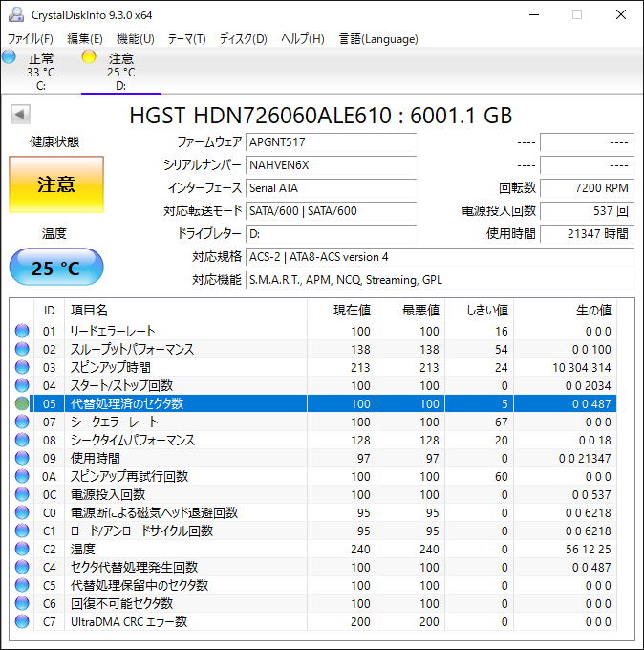Click status orb for ID C6 回復不可能セクタ数
The height and width of the screenshot is (650, 644).
tap(22, 603)
